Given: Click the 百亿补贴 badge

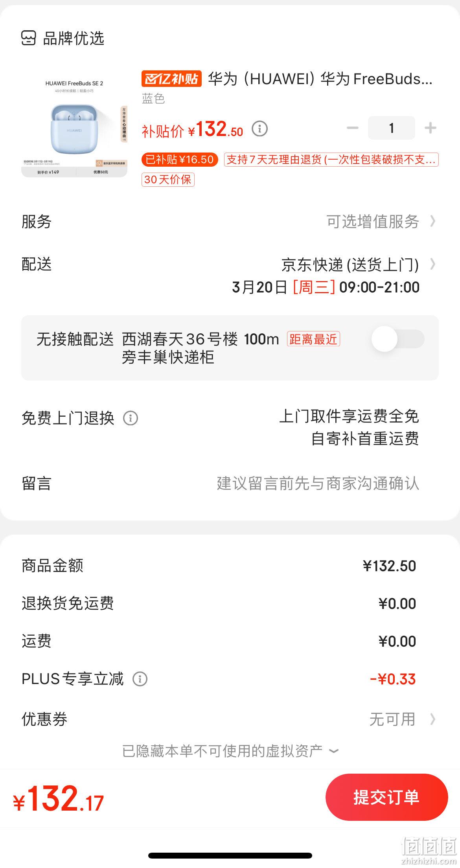Looking at the screenshot, I should coord(171,79).
